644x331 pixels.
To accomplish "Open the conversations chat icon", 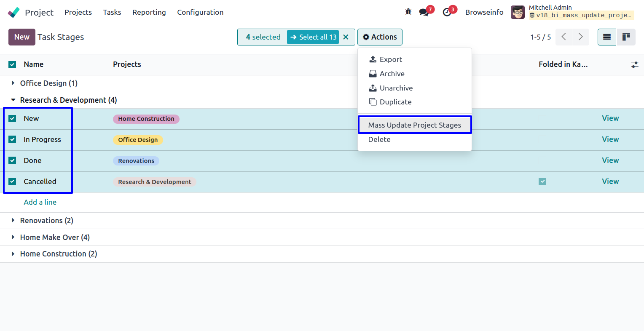I will (x=424, y=12).
